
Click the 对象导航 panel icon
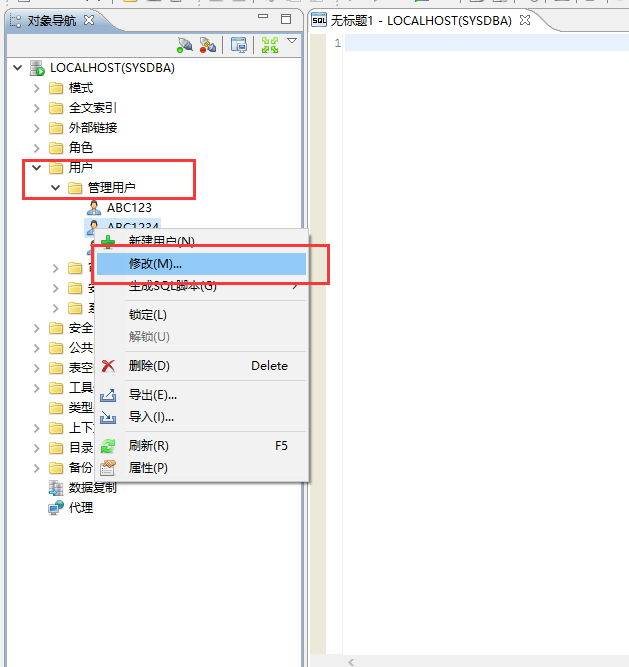coord(15,21)
